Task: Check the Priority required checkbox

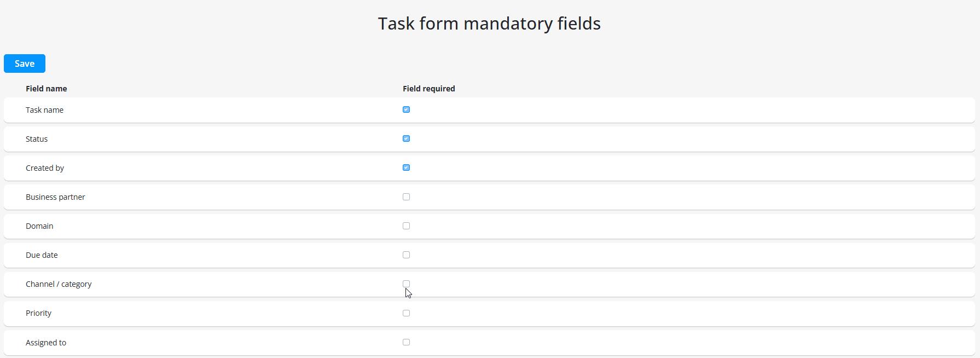Action: pos(406,313)
